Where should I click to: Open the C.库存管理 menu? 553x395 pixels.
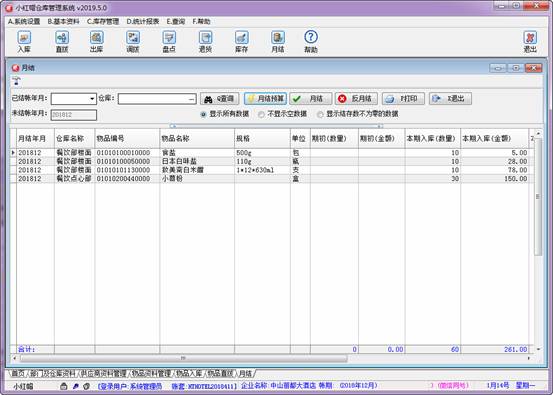103,22
